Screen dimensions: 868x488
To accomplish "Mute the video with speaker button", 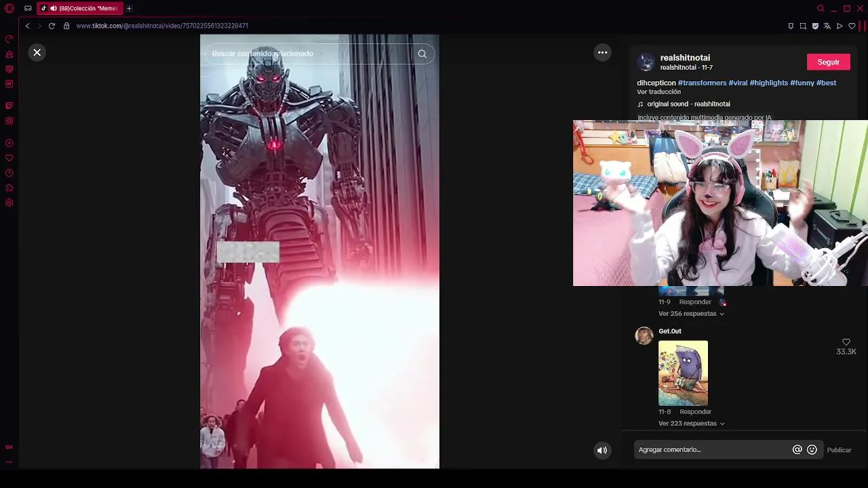I will [x=601, y=450].
